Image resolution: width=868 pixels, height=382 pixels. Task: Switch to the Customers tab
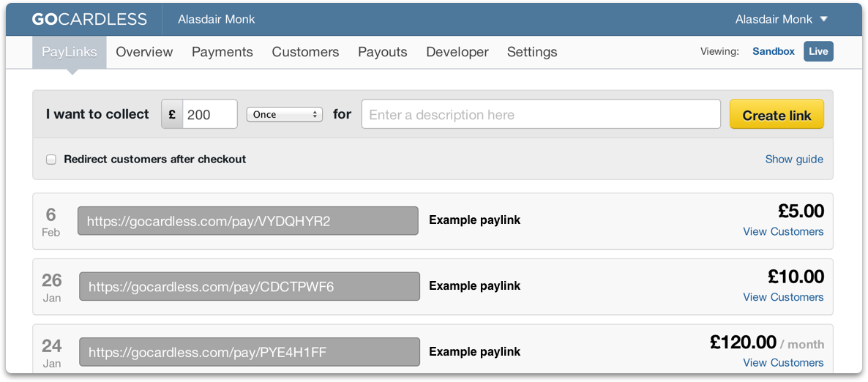click(305, 52)
